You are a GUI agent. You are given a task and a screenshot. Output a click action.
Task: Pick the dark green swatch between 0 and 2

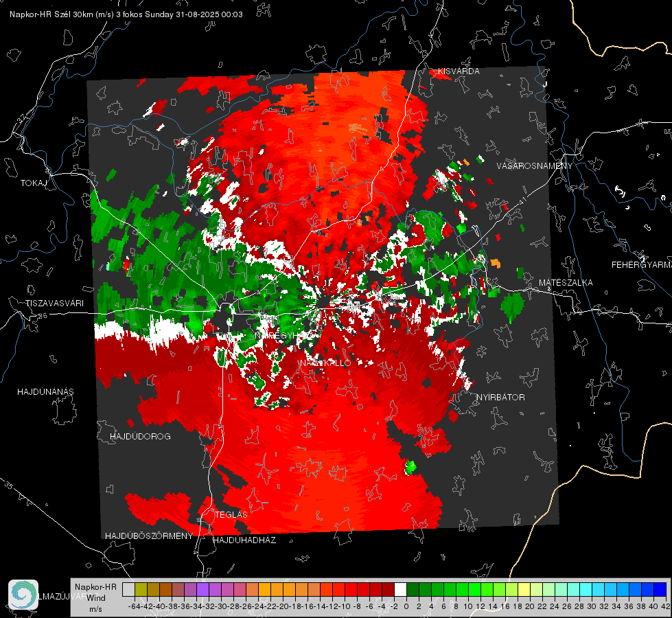(x=413, y=590)
